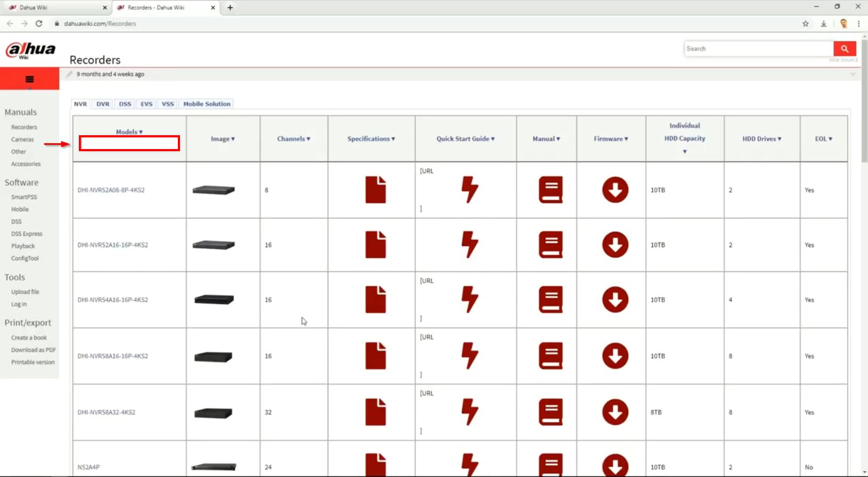This screenshot has width=868, height=477.
Task: Click the DHI-NVR58A32-4KS2 recorder image thumbnail
Action: (x=214, y=413)
